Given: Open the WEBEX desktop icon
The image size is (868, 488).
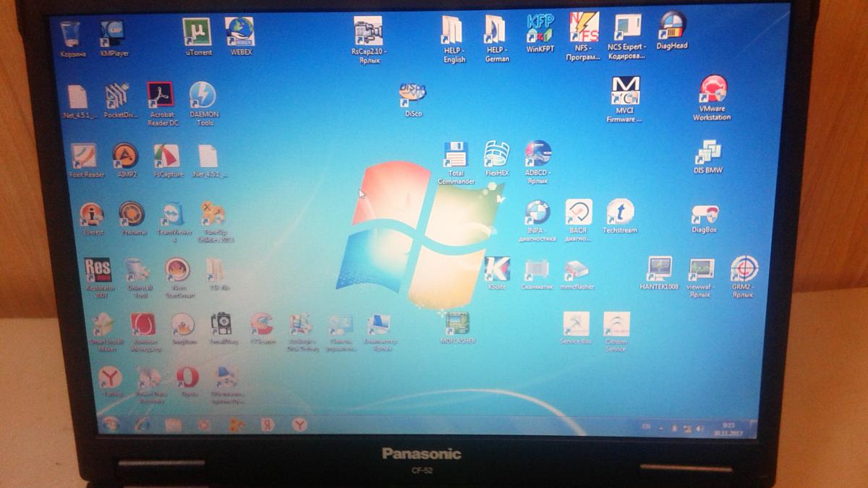Looking at the screenshot, I should point(239,33).
